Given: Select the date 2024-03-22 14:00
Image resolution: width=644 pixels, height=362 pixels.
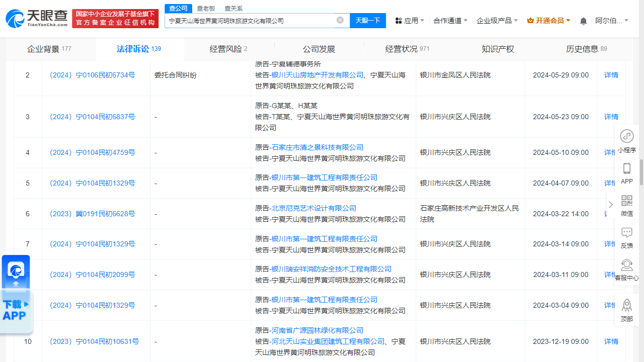Looking at the screenshot, I should tap(560, 214).
